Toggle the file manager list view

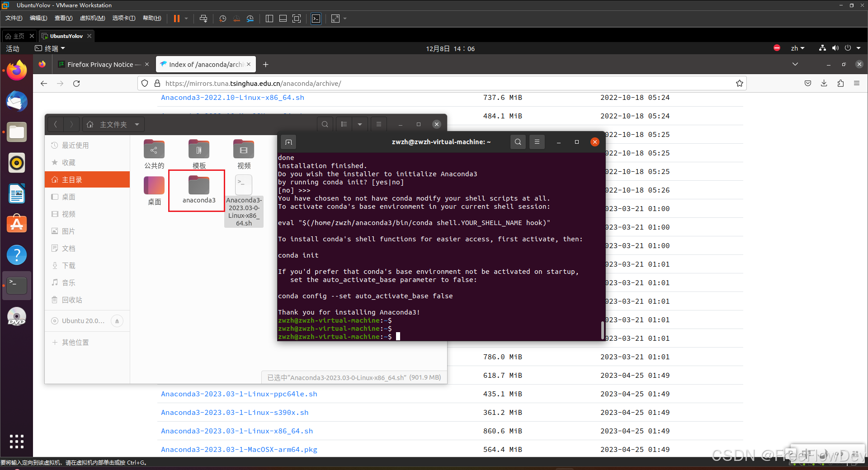(344, 124)
